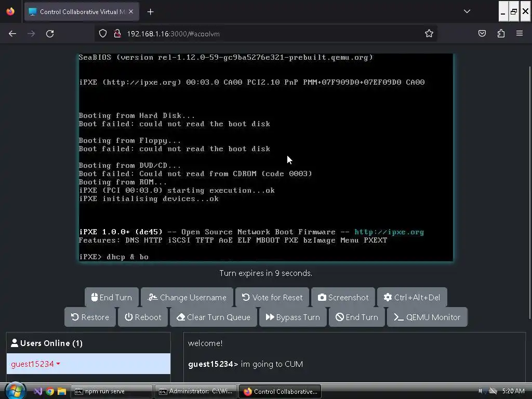The height and width of the screenshot is (399, 532).
Task: Click the Reboot power button
Action: point(143,317)
